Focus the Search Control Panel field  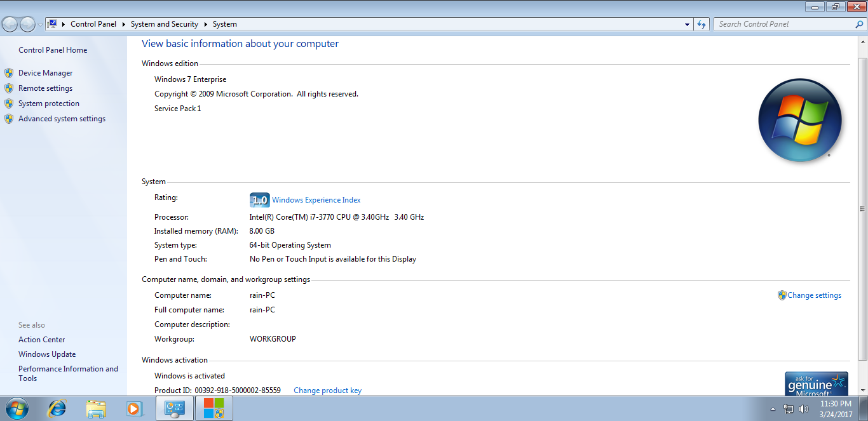point(785,24)
